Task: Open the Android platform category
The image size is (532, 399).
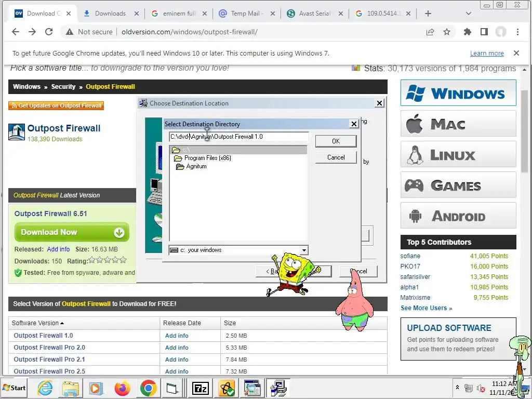Action: 458,216
